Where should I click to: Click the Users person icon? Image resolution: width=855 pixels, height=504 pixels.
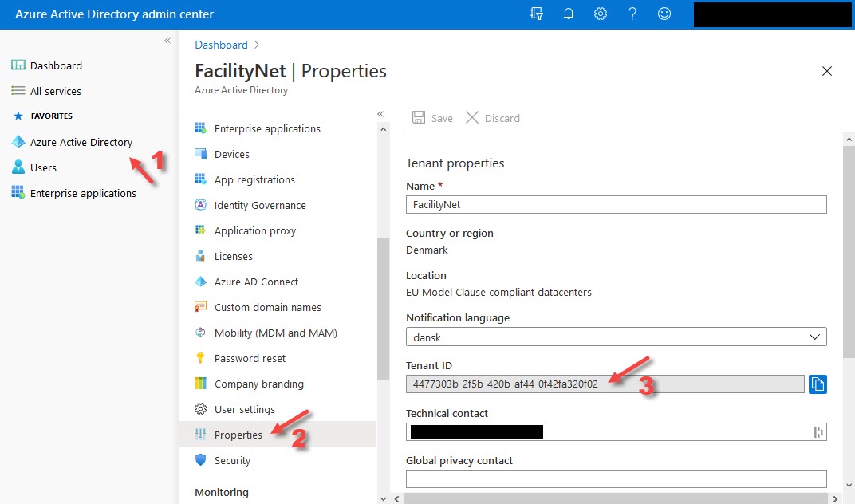click(18, 167)
